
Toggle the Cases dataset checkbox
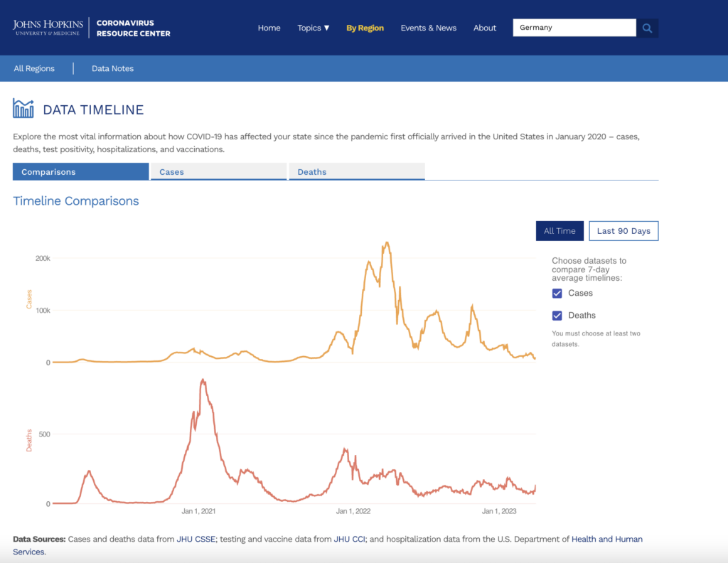click(557, 294)
